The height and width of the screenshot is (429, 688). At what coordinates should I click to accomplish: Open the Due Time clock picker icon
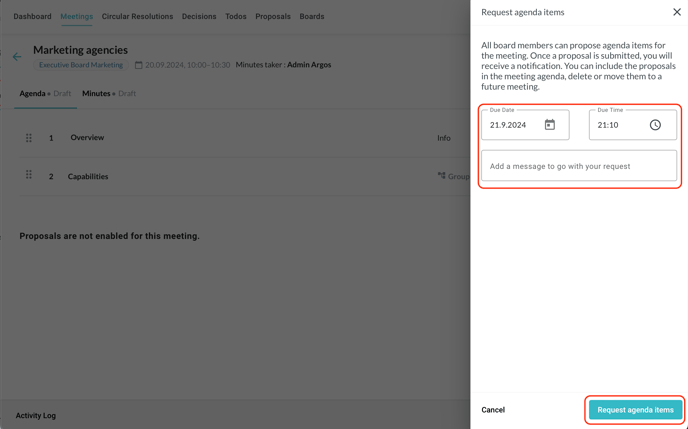point(655,125)
